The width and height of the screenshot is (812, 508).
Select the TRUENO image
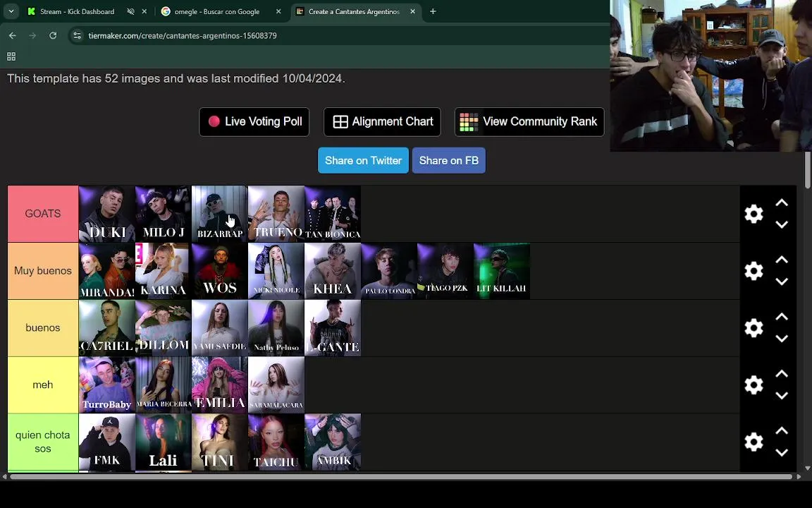pos(276,214)
